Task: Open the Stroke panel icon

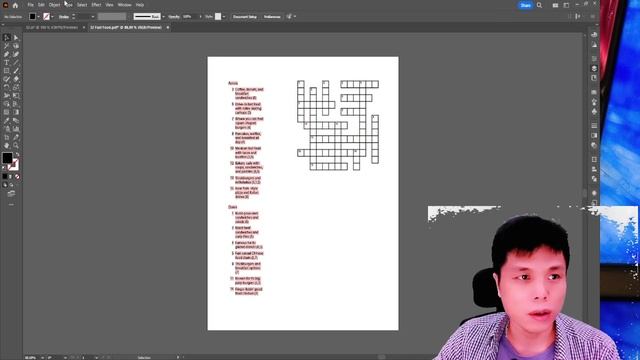Action: [594, 125]
